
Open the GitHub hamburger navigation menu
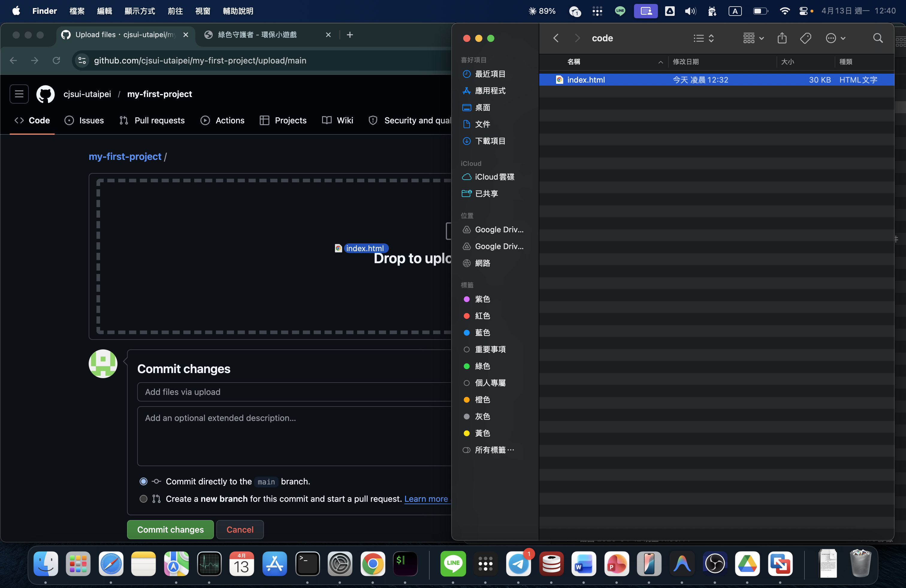(19, 94)
